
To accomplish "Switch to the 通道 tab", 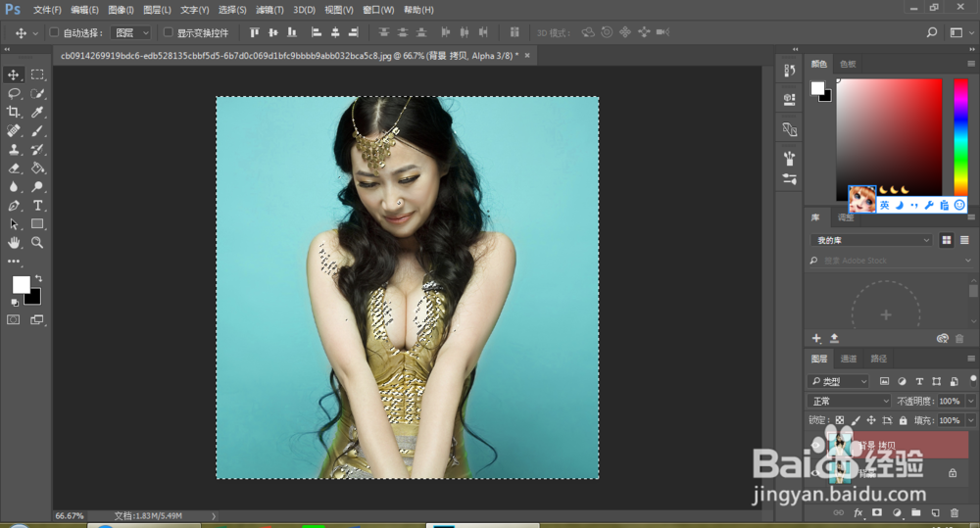I will 849,359.
